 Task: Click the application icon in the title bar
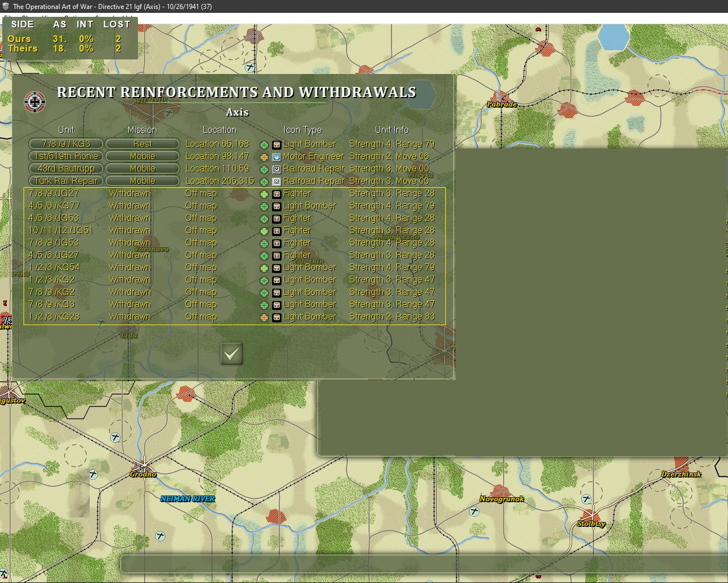pos(6,6)
